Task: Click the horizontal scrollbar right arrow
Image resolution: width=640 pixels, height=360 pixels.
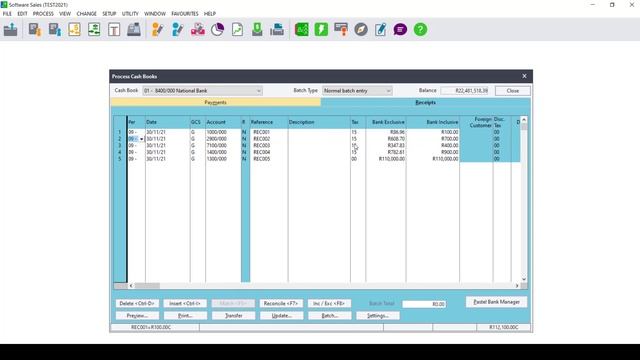Action: (517, 286)
